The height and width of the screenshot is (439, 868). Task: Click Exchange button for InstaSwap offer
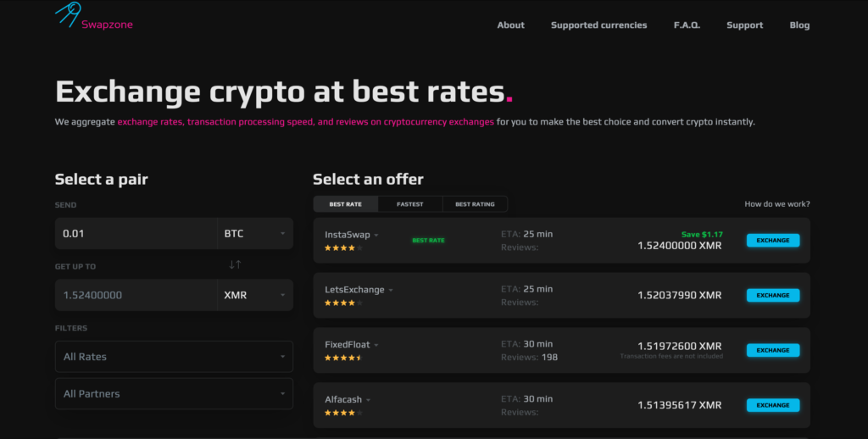tap(773, 240)
